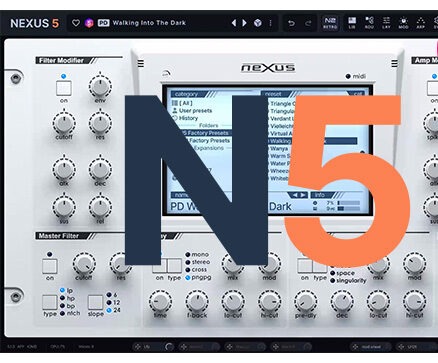The image size is (438, 363).
Task: Select the hp filter type
Action: 67,298
